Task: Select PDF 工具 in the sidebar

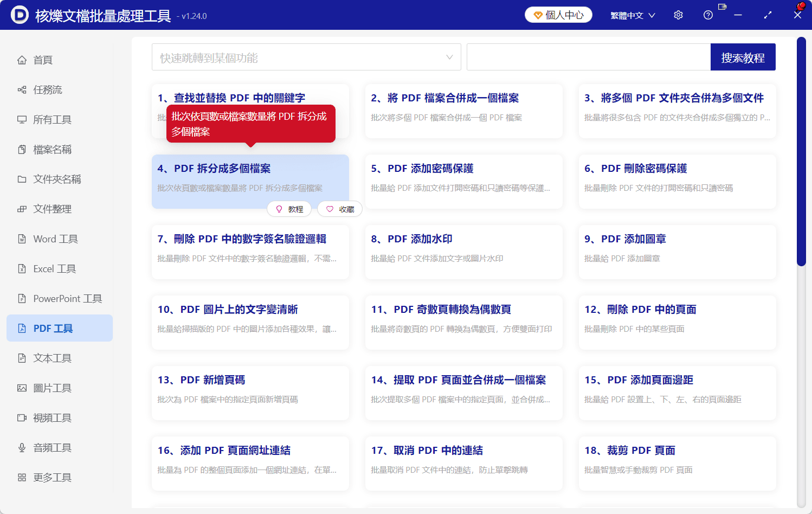Action: click(60, 328)
